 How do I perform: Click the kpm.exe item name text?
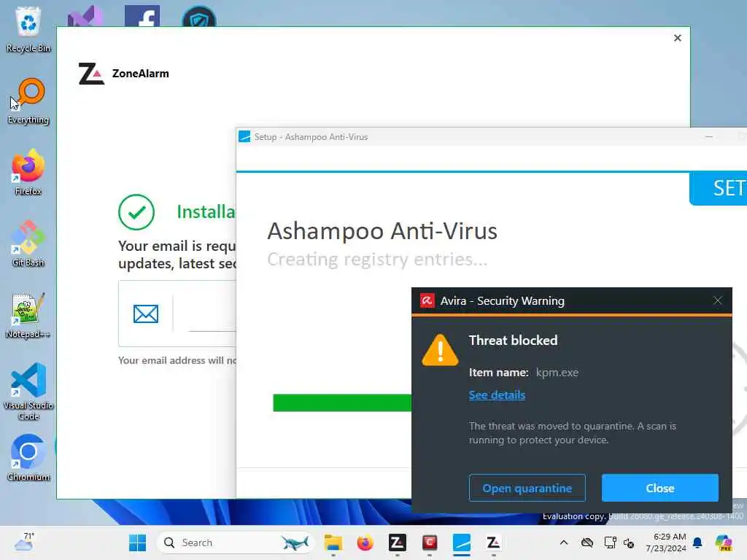(x=557, y=373)
